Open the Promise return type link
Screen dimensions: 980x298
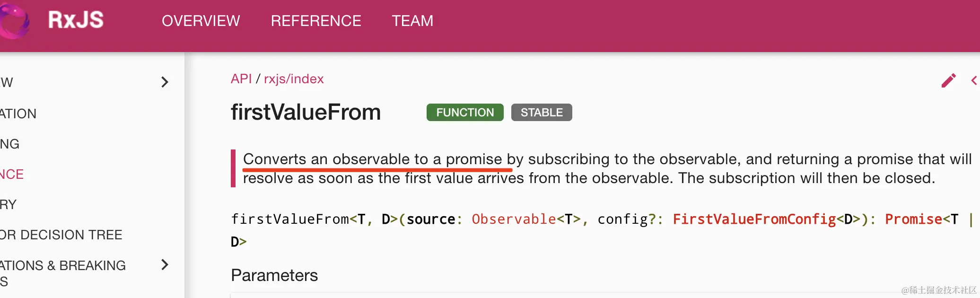pos(914,219)
